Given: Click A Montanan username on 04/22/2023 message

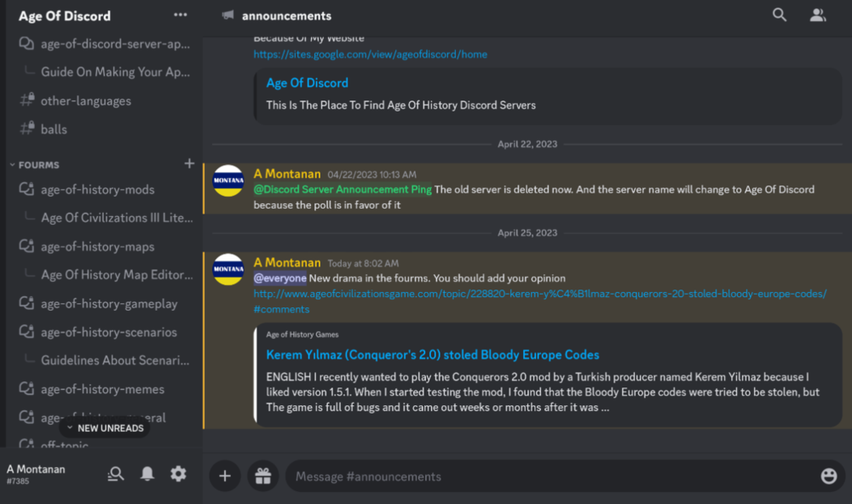Looking at the screenshot, I should (287, 174).
